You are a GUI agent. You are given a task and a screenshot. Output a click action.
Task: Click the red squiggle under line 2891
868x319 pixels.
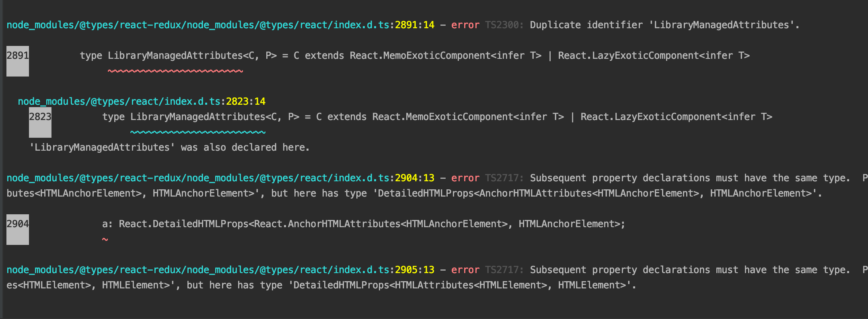(x=175, y=71)
